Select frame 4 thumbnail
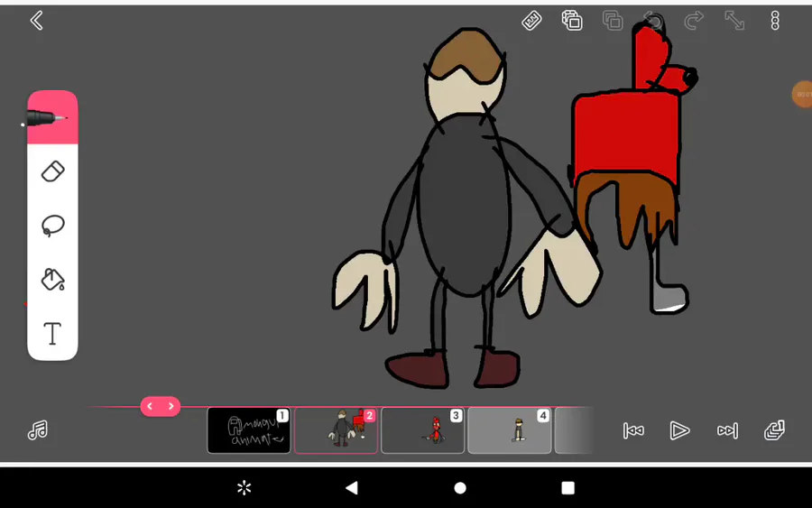Image resolution: width=812 pixels, height=508 pixels. coord(510,430)
